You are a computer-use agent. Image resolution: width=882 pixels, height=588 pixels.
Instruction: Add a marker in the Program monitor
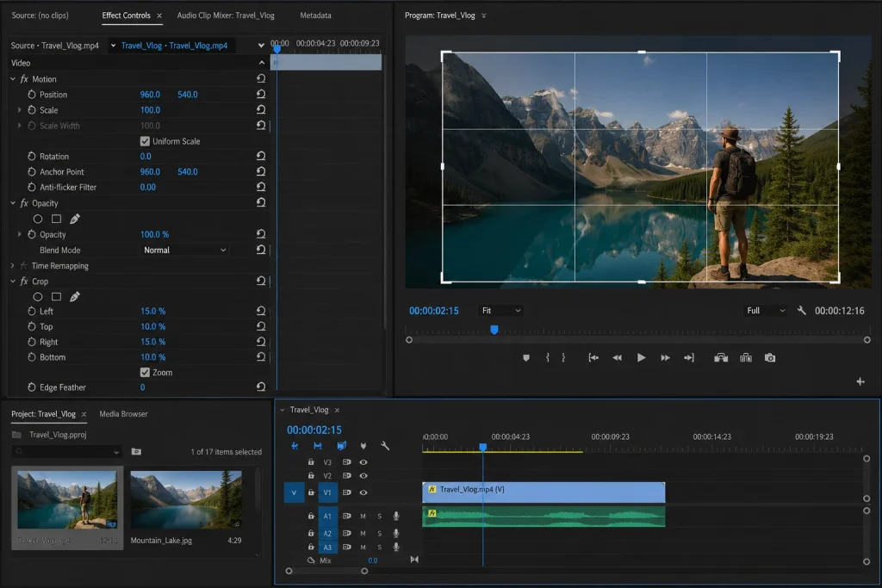point(526,357)
